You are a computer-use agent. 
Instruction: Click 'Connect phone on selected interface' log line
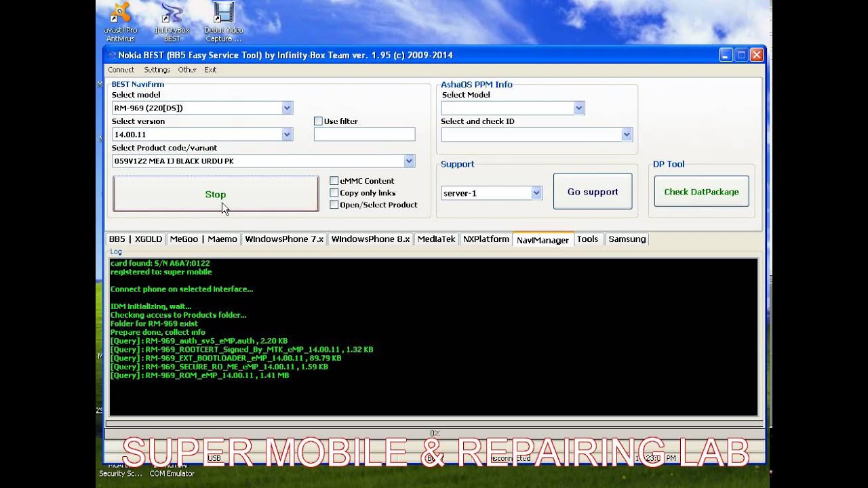point(182,289)
